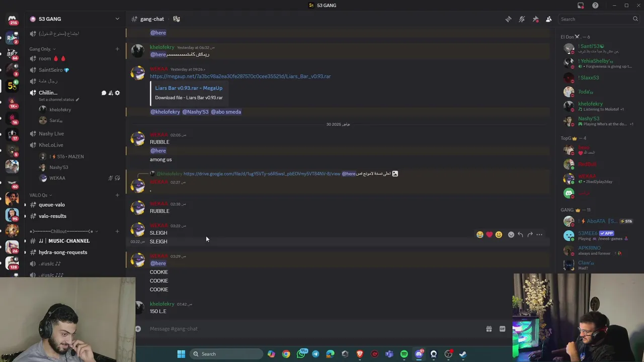Open the attachment plus button
The height and width of the screenshot is (362, 644).
pyautogui.click(x=138, y=329)
